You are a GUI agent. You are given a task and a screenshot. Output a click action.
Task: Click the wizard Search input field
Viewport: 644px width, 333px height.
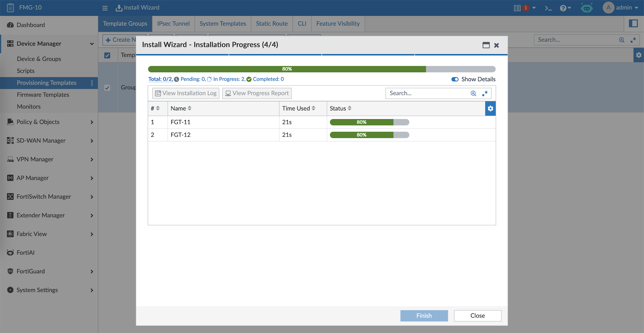click(x=428, y=93)
